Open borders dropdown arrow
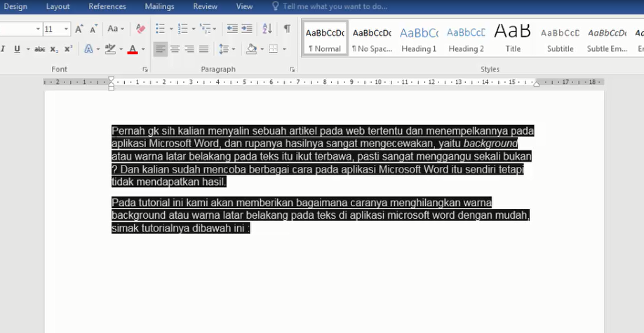This screenshot has height=333, width=644. coord(284,49)
